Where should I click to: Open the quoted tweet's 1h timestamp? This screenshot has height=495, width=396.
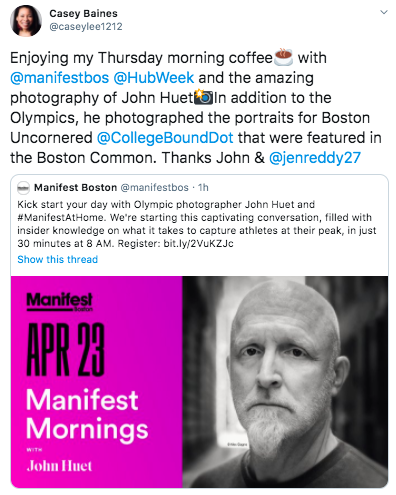point(203,187)
